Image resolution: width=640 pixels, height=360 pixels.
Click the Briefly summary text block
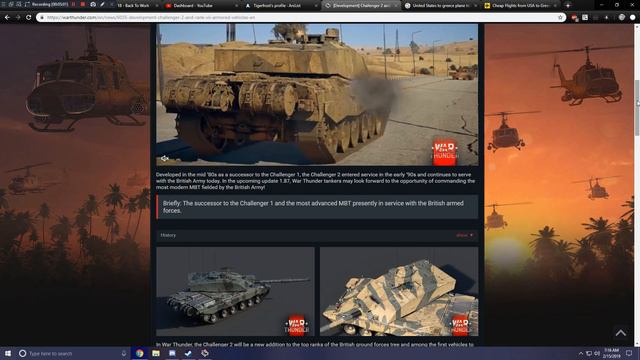(317, 207)
